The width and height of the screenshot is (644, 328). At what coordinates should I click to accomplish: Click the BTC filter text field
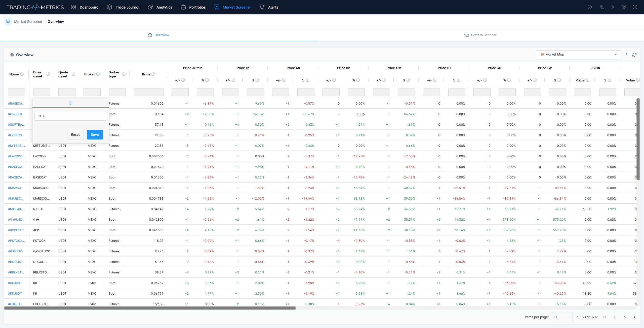coord(71,116)
